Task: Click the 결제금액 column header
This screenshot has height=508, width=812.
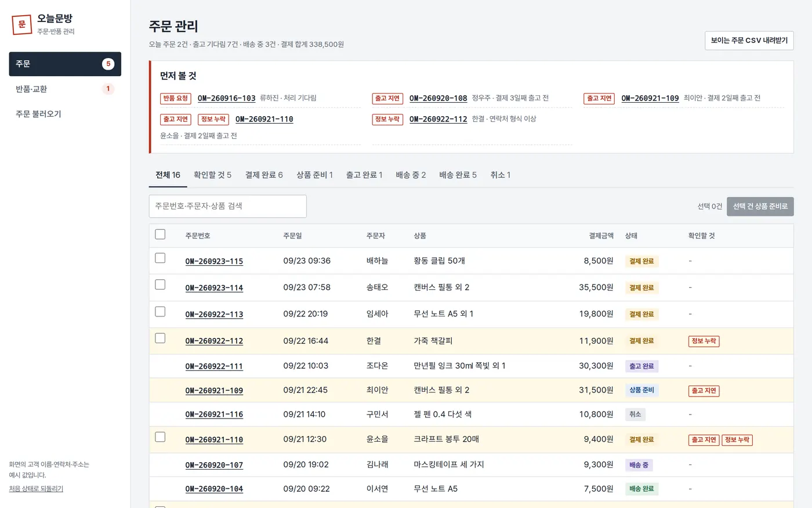Action: (601, 236)
